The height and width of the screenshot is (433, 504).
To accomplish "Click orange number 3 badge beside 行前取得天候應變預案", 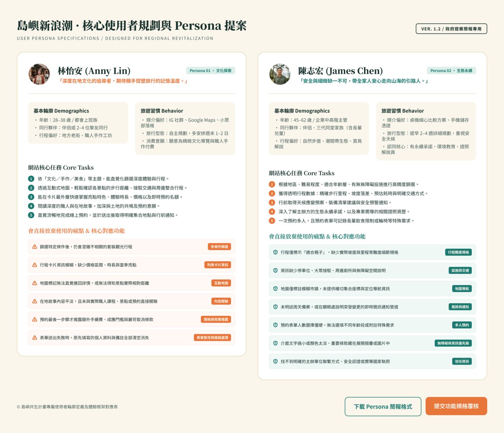I will point(272,202).
